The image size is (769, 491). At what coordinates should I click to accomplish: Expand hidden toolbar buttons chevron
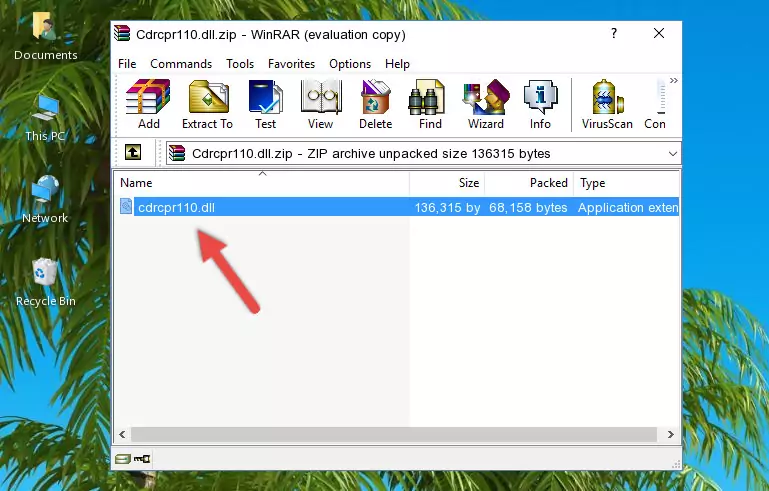[x=674, y=80]
